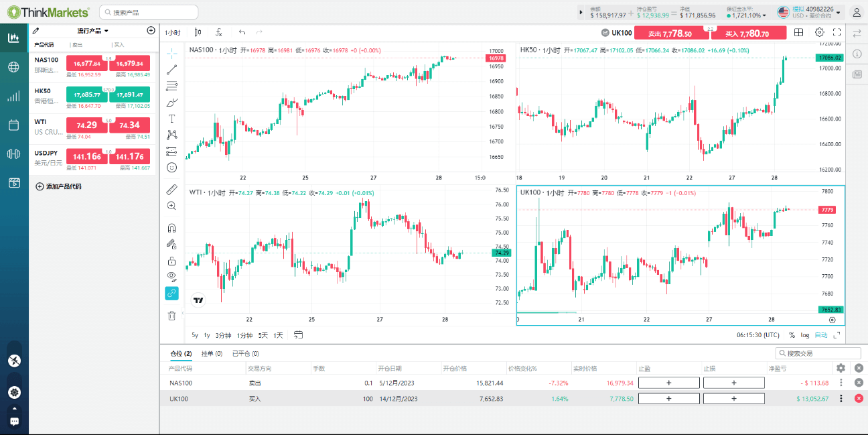Open positions table column settings gear
868x435 pixels.
tap(841, 368)
